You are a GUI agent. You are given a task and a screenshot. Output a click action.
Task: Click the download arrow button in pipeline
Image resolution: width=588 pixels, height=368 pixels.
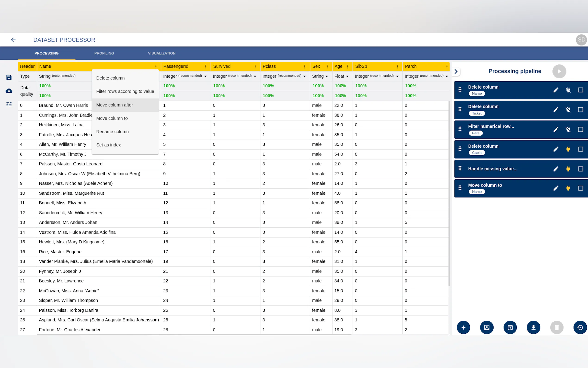click(533, 327)
